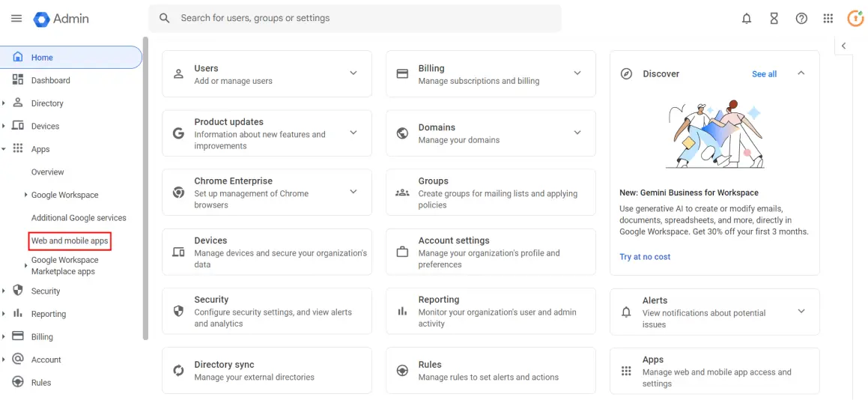Collapse the Apps tree arrow in sidebar

tap(4, 149)
